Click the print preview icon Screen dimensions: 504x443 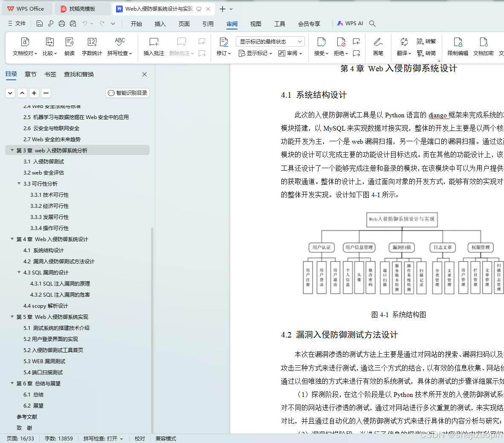pyautogui.click(x=73, y=23)
